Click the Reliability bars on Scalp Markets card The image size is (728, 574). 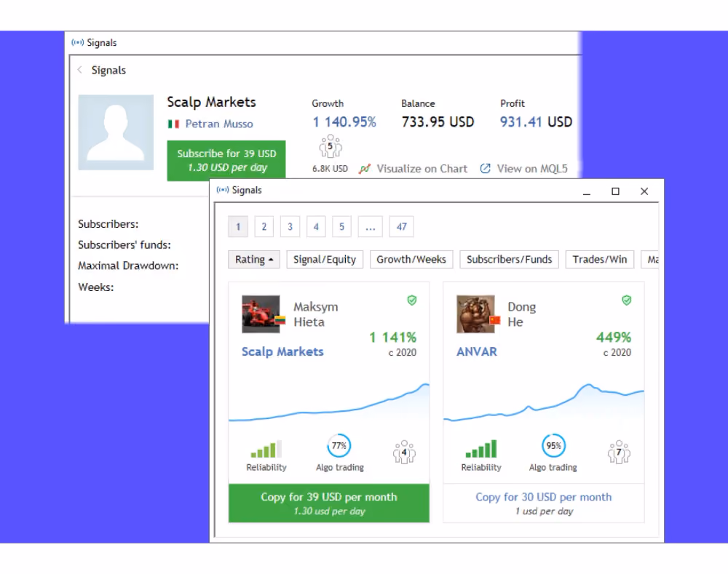tap(266, 449)
